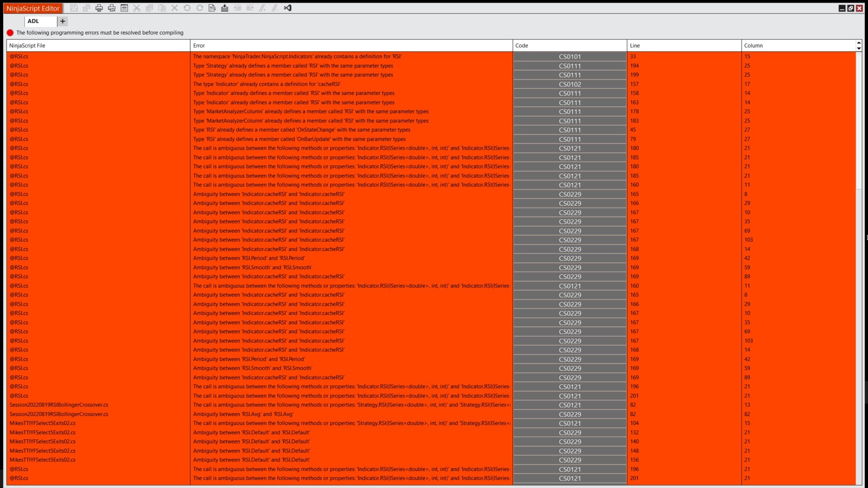Sort by NinjaScript File column header

click(98, 45)
